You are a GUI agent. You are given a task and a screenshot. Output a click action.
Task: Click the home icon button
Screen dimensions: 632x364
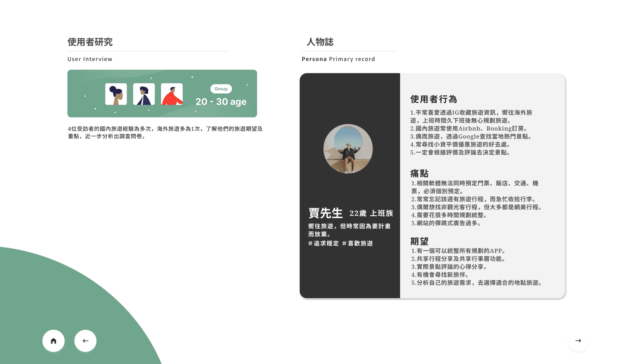54,341
